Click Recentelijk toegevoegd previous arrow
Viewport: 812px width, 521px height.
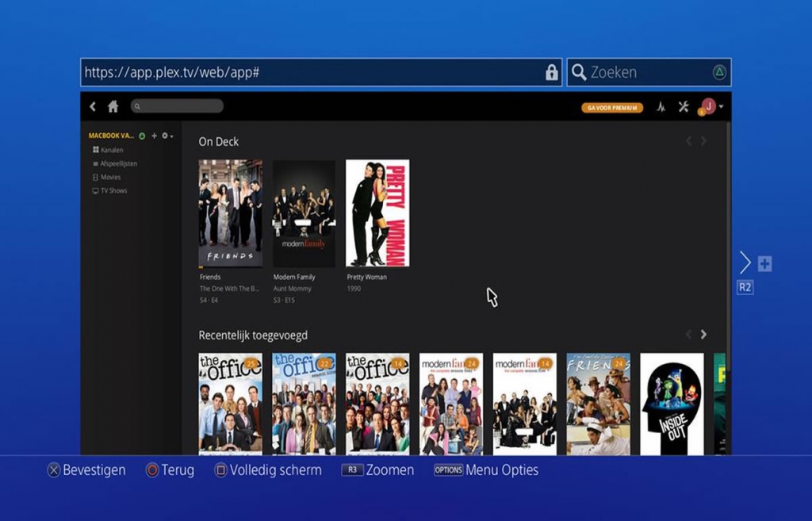point(689,335)
